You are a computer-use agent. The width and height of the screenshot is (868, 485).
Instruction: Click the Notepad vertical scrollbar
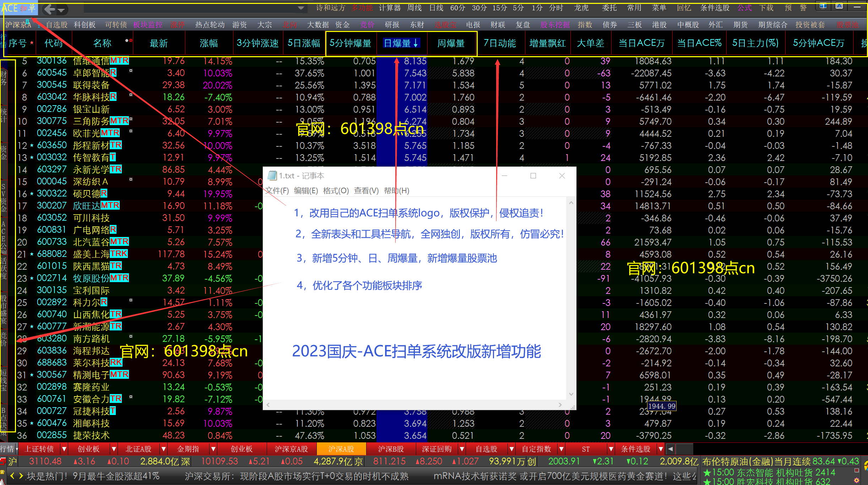click(571, 298)
